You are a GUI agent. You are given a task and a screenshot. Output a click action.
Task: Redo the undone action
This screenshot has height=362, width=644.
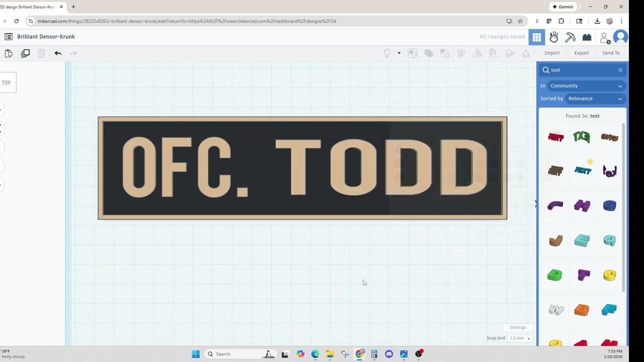[x=73, y=53]
